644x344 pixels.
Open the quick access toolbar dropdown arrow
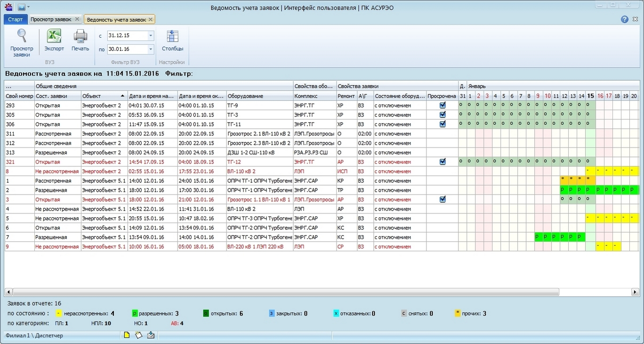point(28,7)
